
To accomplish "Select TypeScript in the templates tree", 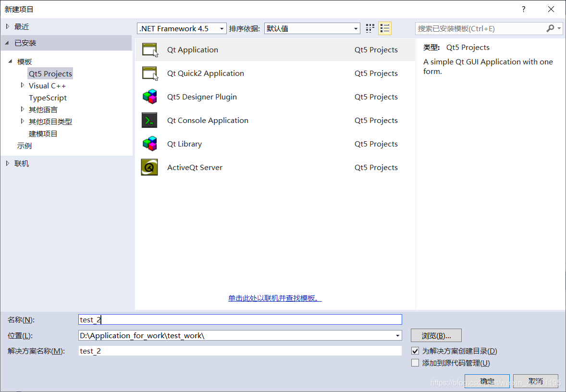I will click(48, 98).
